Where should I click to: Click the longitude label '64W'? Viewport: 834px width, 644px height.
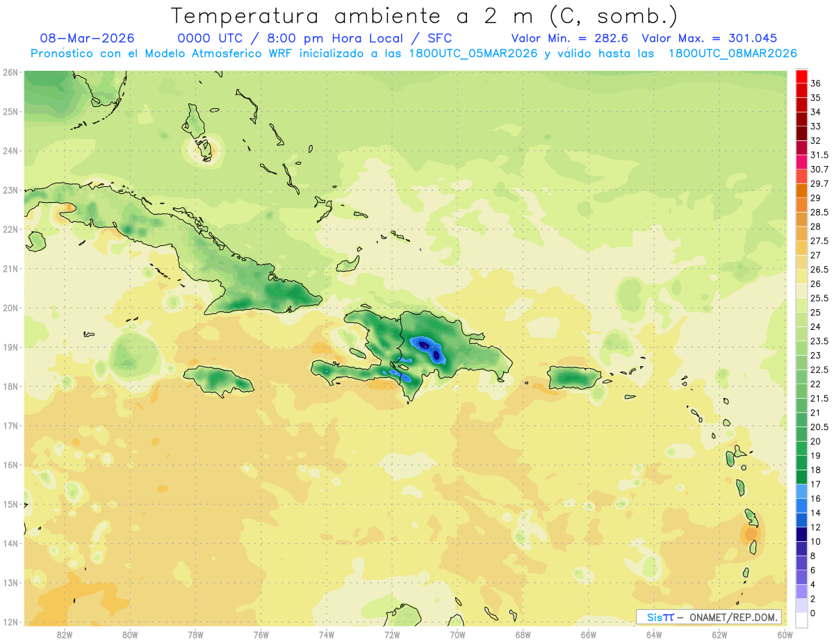654,634
